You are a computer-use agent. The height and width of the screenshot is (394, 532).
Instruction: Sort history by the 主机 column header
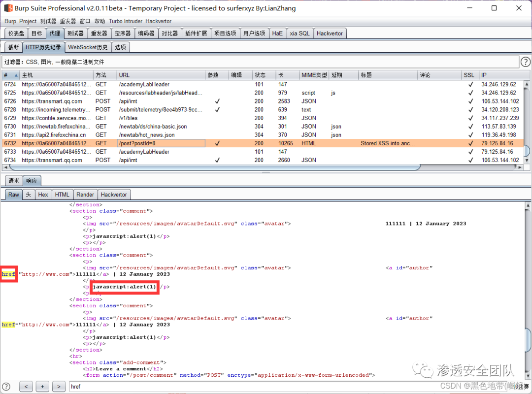click(x=56, y=75)
